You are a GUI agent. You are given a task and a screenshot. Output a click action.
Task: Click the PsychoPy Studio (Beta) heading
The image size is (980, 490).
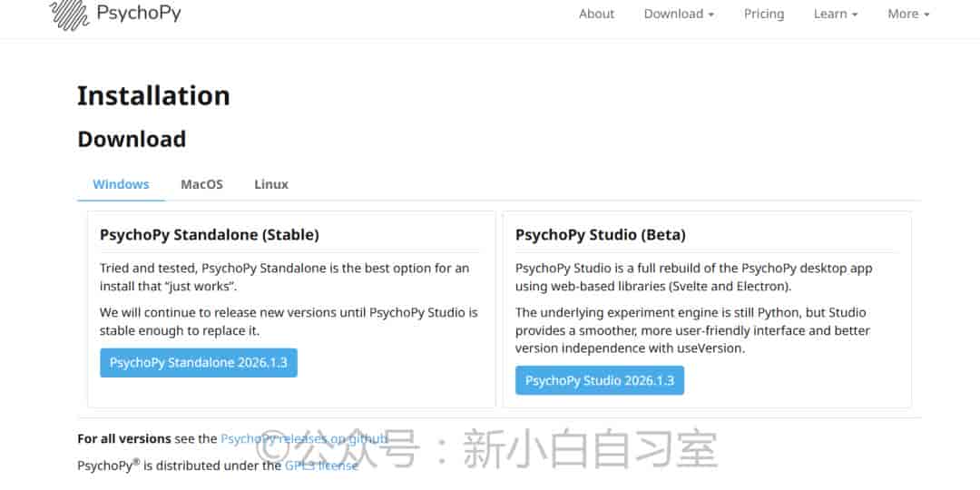pos(601,235)
